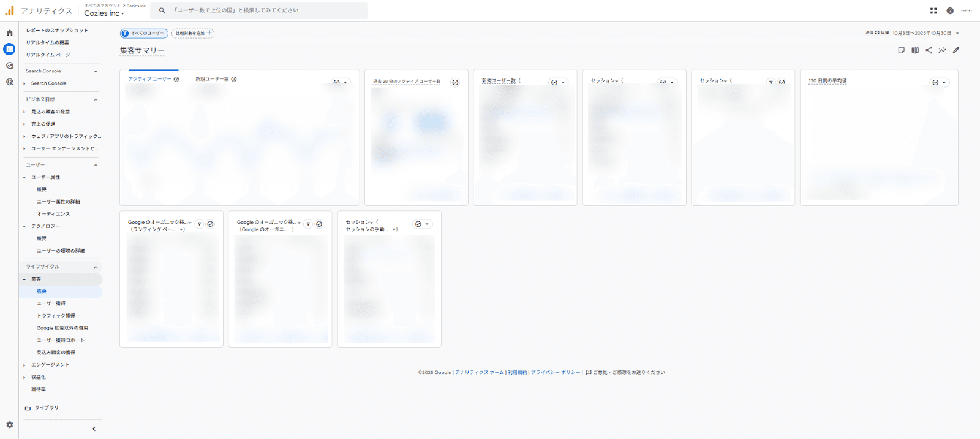Open the Advertising icon in the left rail
Image resolution: width=980 pixels, height=439 pixels.
(x=9, y=82)
